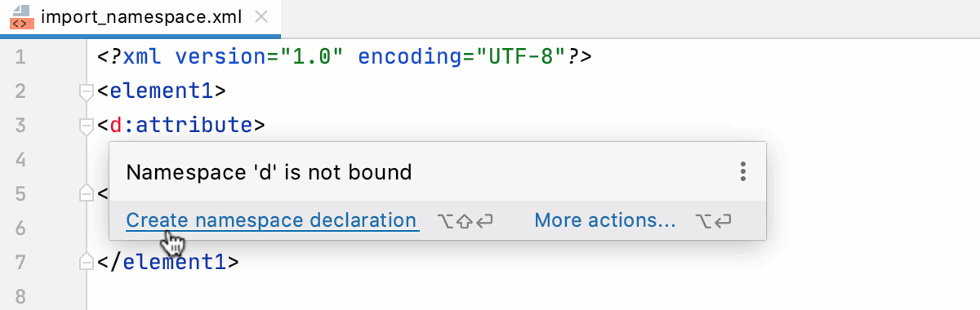Click the "Namespace 'd' is not bound" message
980x310 pixels.
(x=269, y=172)
